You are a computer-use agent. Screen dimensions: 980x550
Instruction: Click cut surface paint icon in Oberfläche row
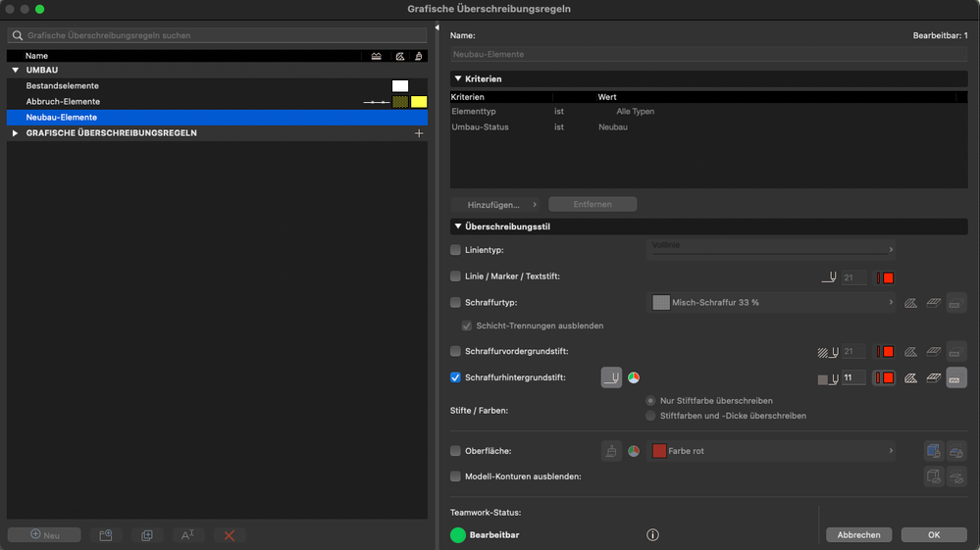pyautogui.click(x=956, y=451)
